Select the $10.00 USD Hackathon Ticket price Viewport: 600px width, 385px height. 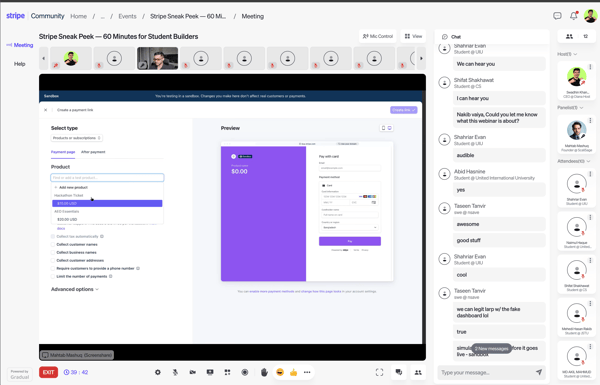pyautogui.click(x=107, y=203)
